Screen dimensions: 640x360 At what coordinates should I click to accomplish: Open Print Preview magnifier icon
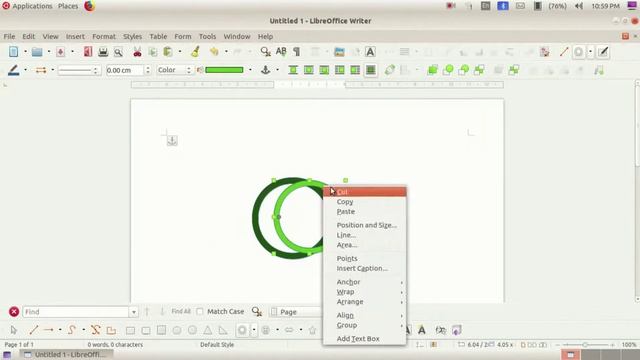(118, 52)
